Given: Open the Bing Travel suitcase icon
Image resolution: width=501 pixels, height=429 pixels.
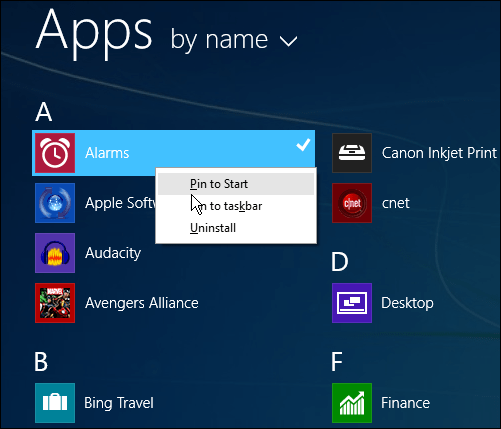Looking at the screenshot, I should (x=55, y=403).
